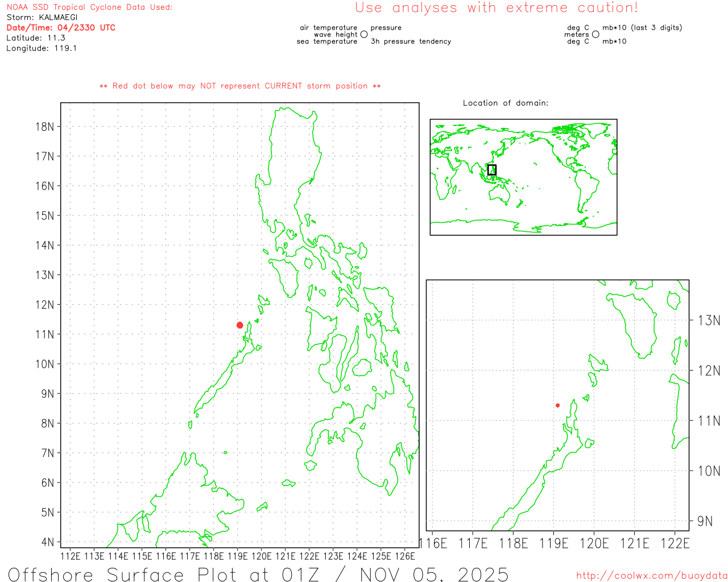Click the station circle beside wave height label
The height and width of the screenshot is (582, 728).
pyautogui.click(x=364, y=35)
